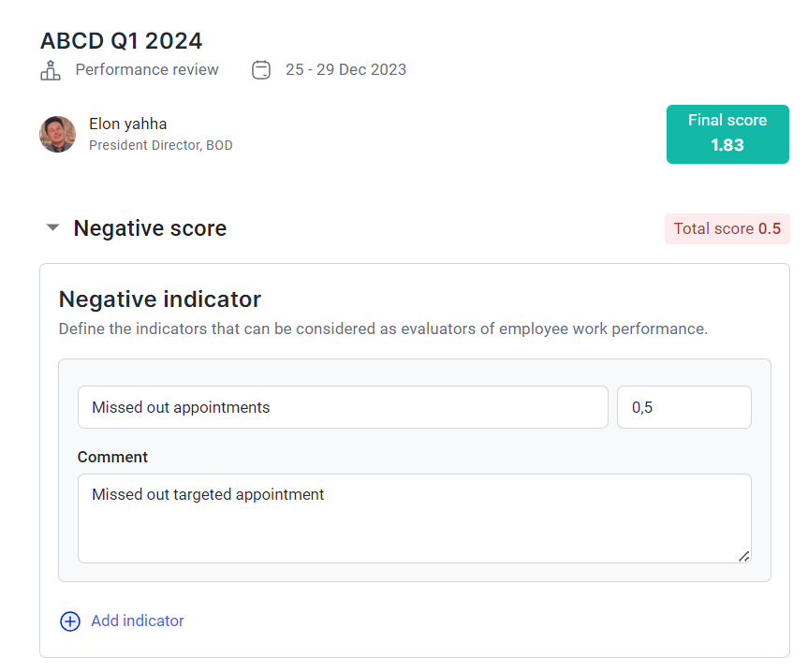Click the comment box resize handle
Image resolution: width=808 pixels, height=672 pixels.
[743, 555]
